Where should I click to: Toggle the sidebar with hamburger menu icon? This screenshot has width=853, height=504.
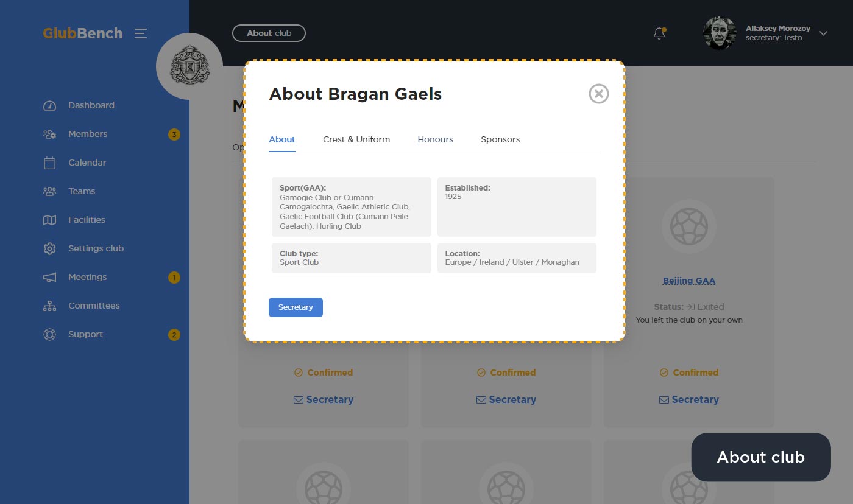click(141, 33)
